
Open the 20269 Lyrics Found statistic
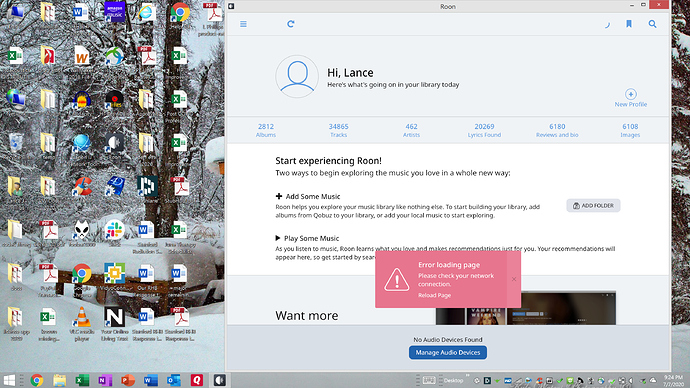[x=484, y=130]
